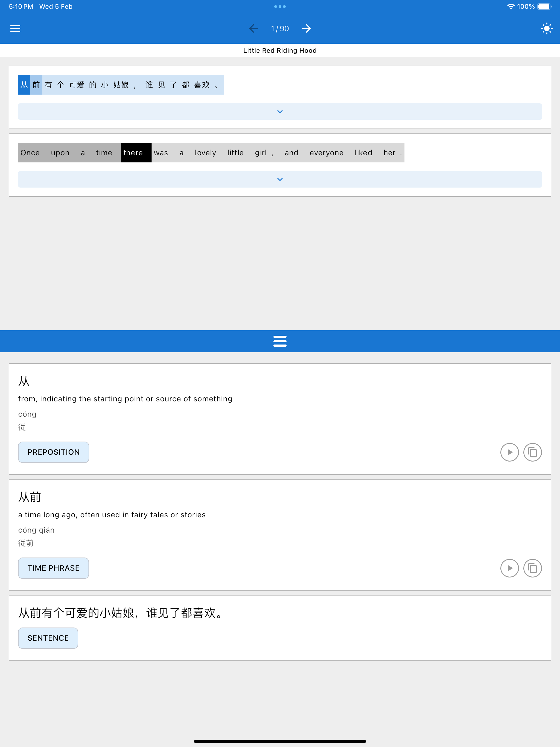
Task: Select the English word "was"
Action: click(161, 153)
